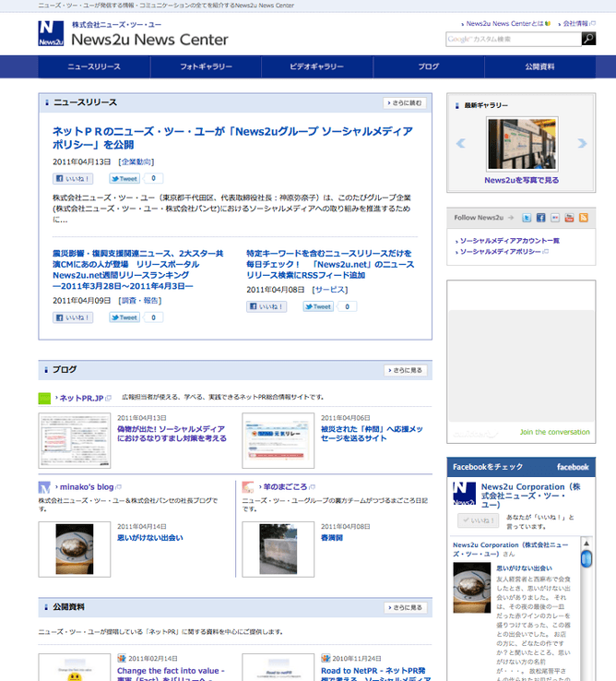This screenshot has height=681, width=616.
Task: Open 羊のまごころ blog link
Action: tap(287, 487)
